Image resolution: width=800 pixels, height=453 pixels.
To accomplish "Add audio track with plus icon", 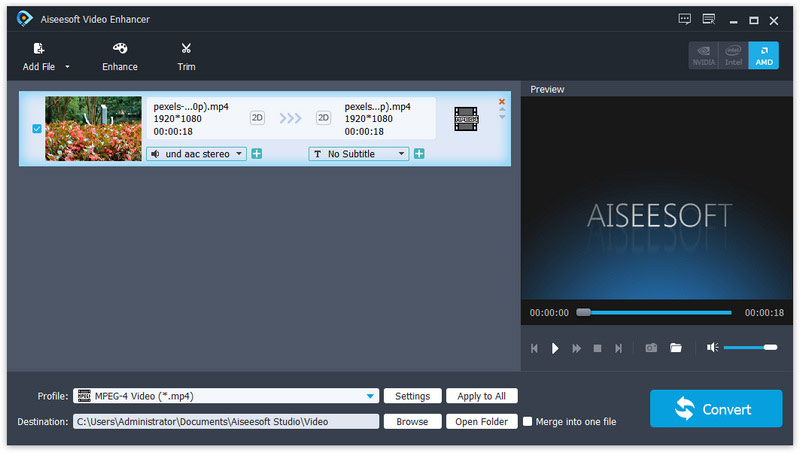I will point(257,154).
